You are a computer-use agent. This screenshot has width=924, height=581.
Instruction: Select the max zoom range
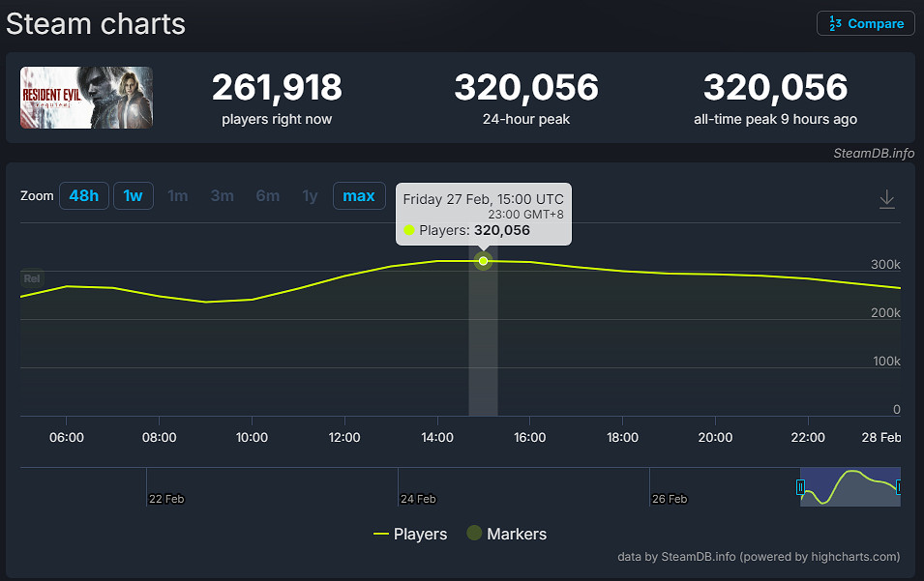pyautogui.click(x=359, y=196)
